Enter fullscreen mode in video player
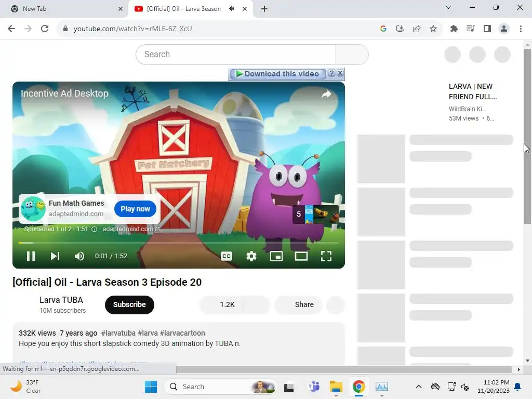Image resolution: width=532 pixels, height=399 pixels. point(326,256)
